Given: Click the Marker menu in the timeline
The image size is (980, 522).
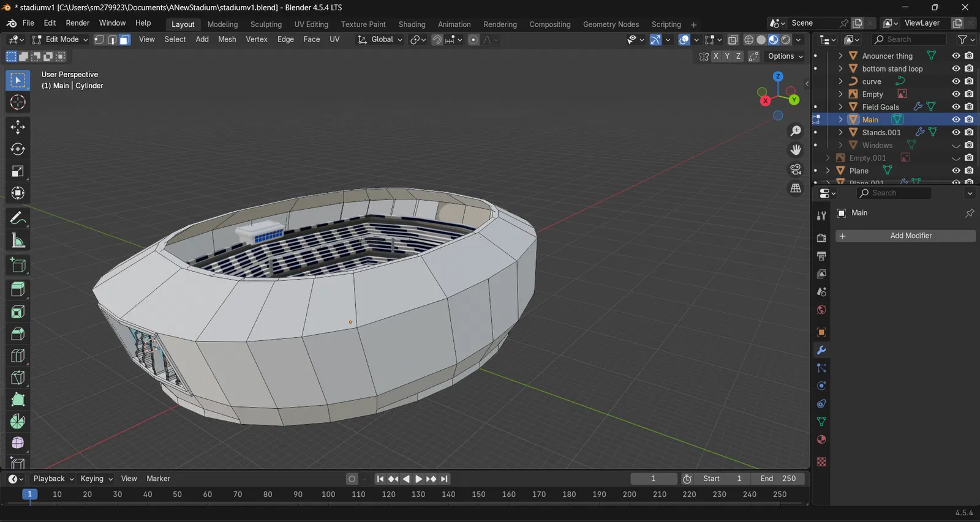Looking at the screenshot, I should point(158,479).
